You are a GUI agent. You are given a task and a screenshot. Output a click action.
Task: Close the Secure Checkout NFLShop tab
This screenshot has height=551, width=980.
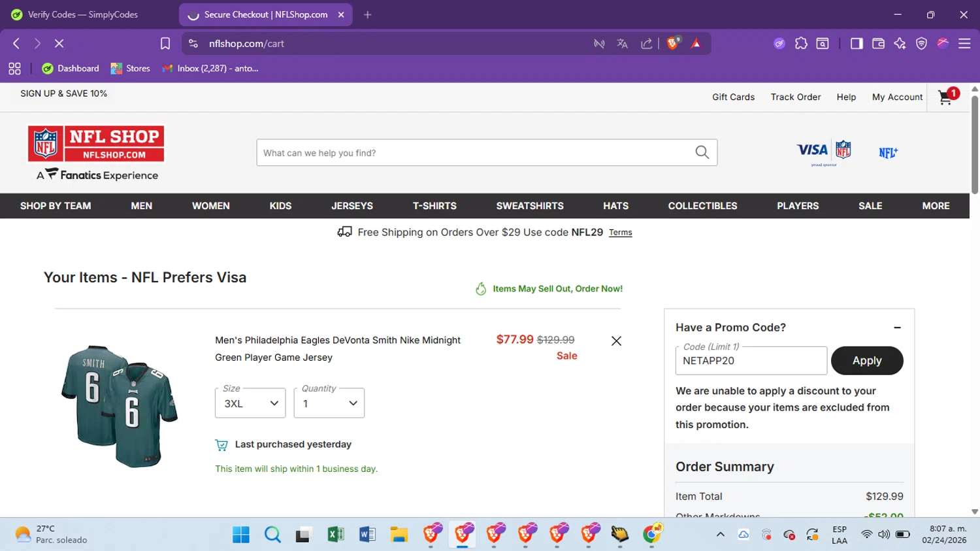(x=341, y=14)
